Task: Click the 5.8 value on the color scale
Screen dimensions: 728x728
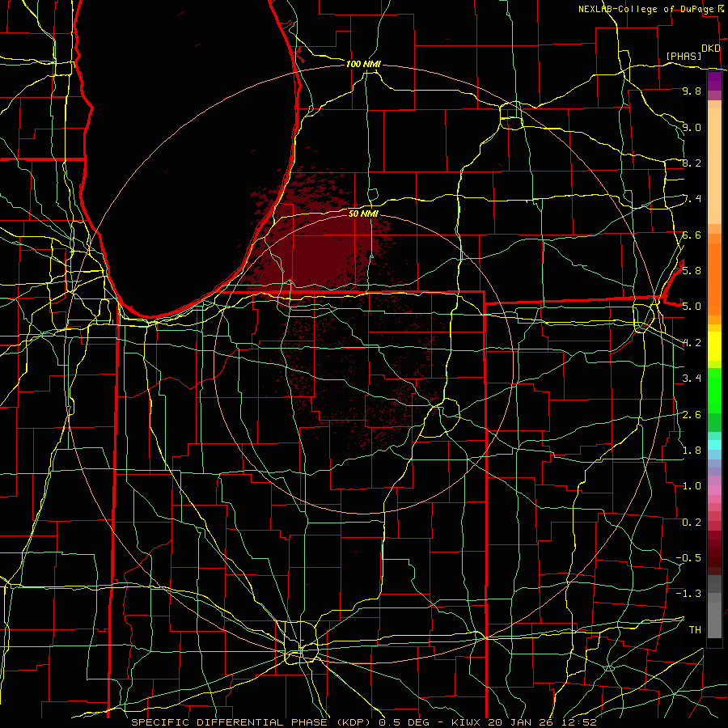Action: (x=692, y=270)
